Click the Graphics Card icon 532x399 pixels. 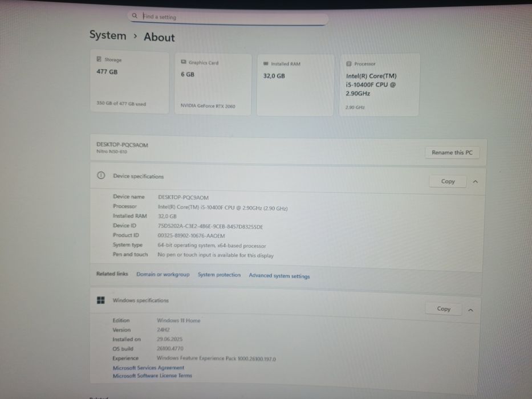(184, 62)
